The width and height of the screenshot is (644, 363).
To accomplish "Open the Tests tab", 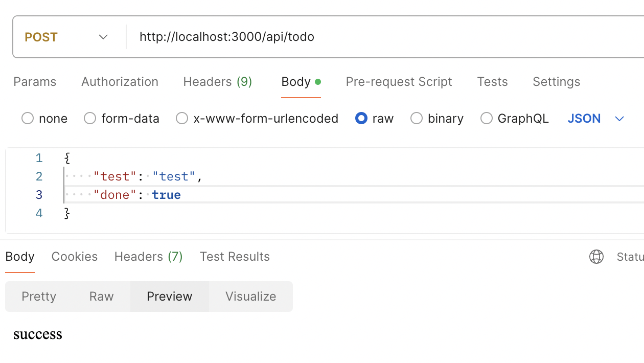I will [x=492, y=82].
